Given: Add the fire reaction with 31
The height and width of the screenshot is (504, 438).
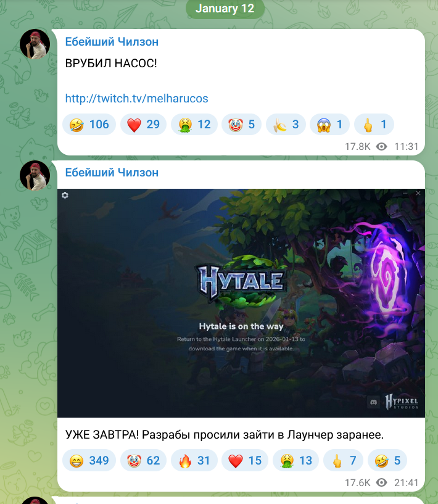Looking at the screenshot, I should pyautogui.click(x=194, y=460).
